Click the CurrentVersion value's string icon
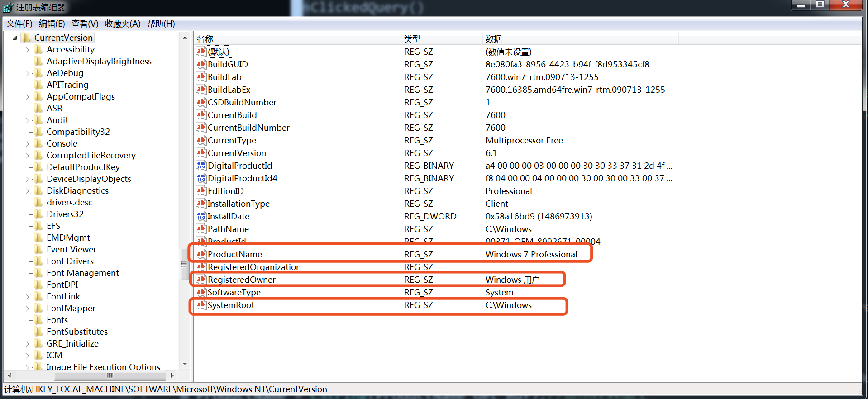 pyautogui.click(x=201, y=153)
